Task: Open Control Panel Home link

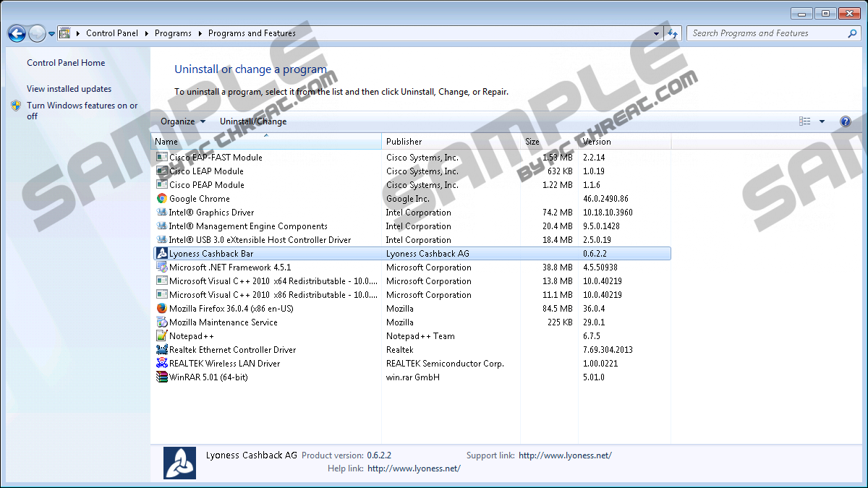Action: coord(66,63)
